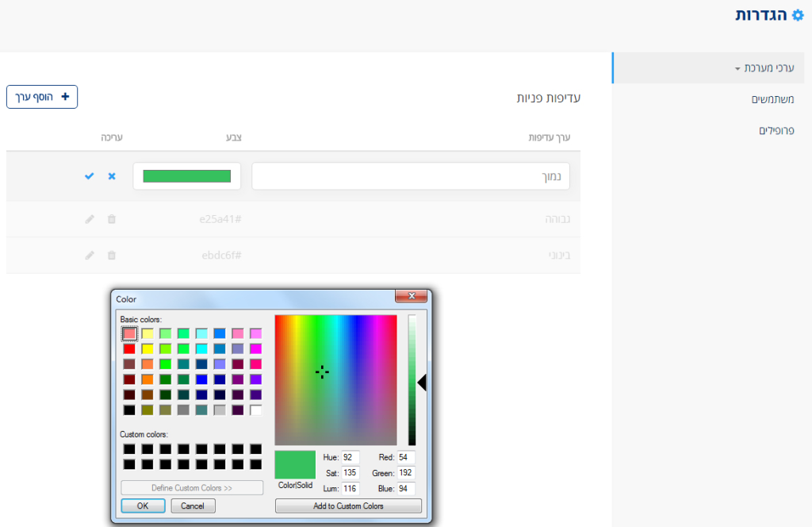Select the cyan basic color swatch
The width and height of the screenshot is (812, 527).
pos(201,348)
